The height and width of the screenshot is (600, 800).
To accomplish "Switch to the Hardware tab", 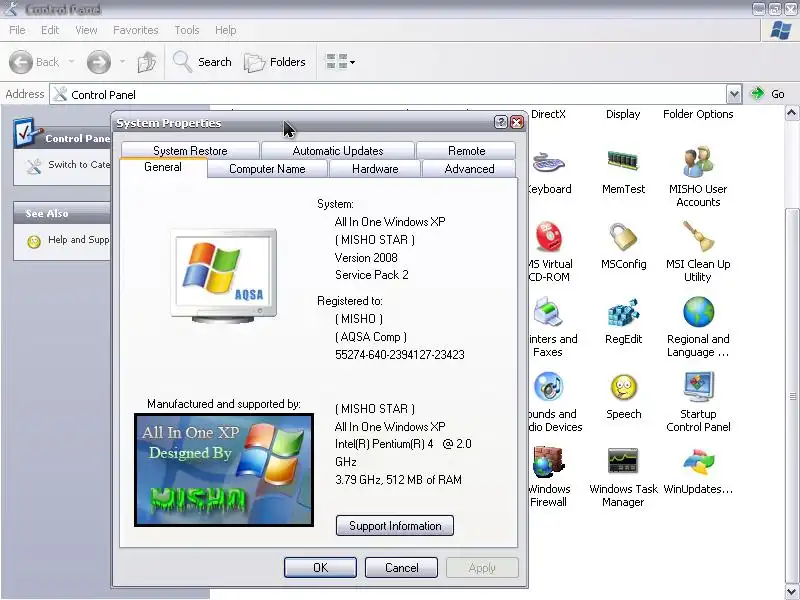I will (375, 168).
